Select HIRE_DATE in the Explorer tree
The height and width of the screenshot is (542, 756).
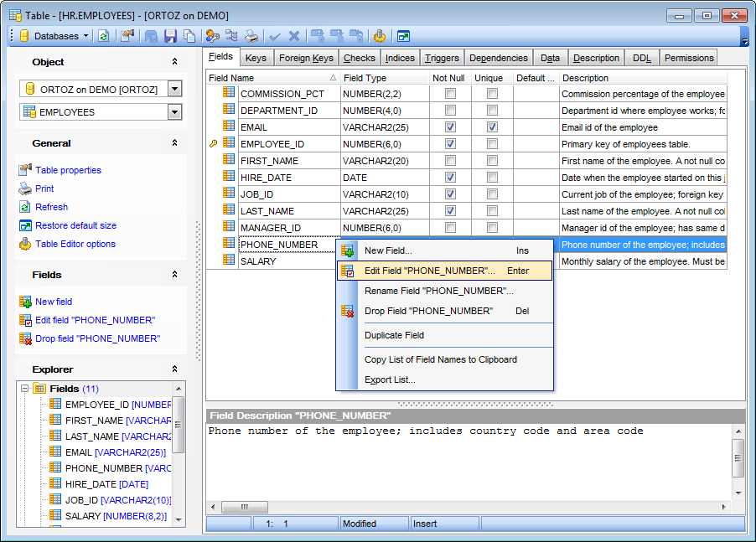click(91, 484)
